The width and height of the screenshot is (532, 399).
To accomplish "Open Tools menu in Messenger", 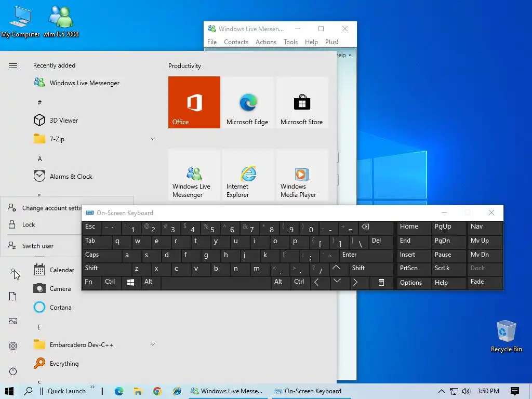I will click(x=291, y=42).
